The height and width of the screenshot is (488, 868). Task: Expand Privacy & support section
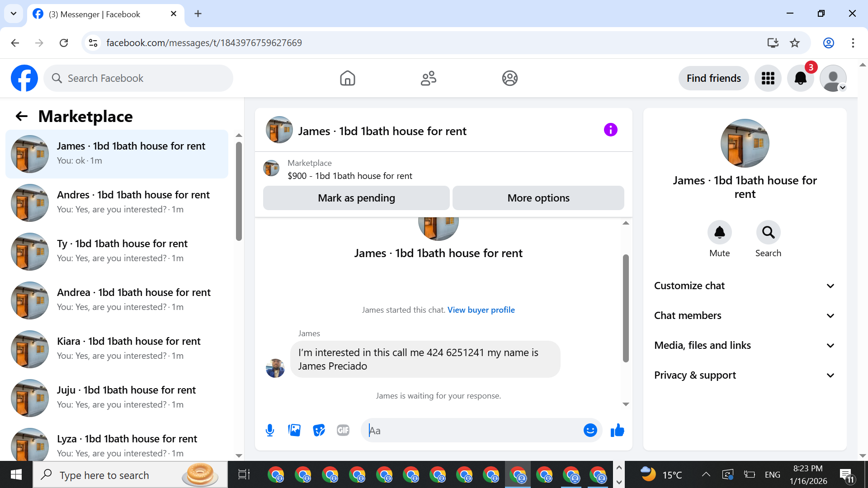click(x=744, y=375)
